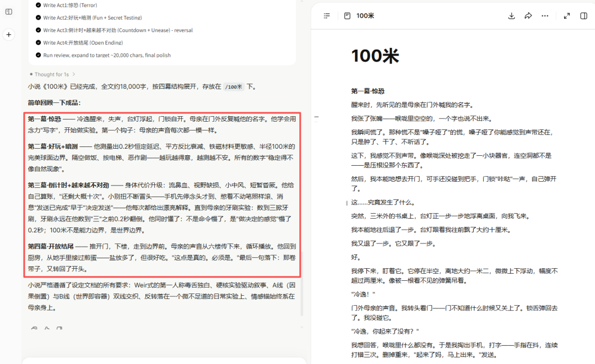Click the bold heading 第三幕·倒计时+越来越不对劲
595x364 pixels.
pos(68,185)
